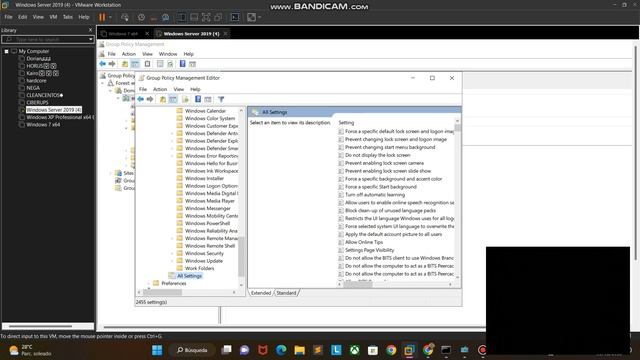Collapse the Domains node in Group Policy Management
Image resolution: width=640 pixels, height=360 pixels.
pos(111,91)
